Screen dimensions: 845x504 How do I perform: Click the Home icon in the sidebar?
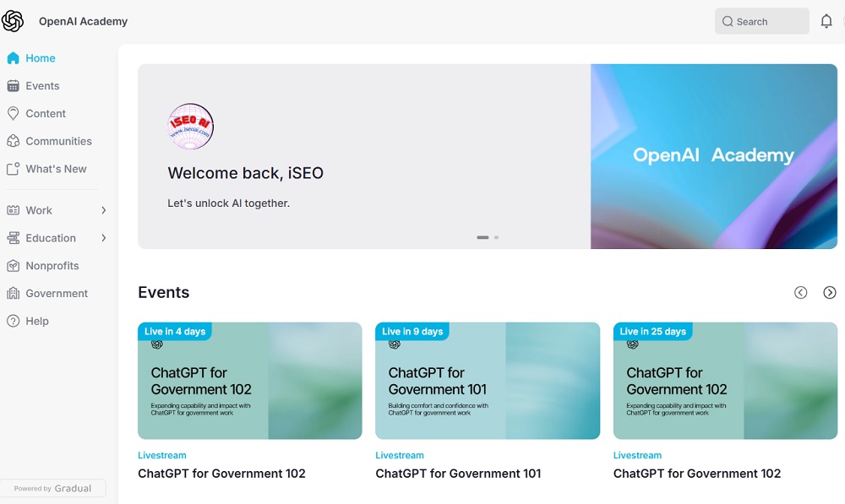coord(12,57)
